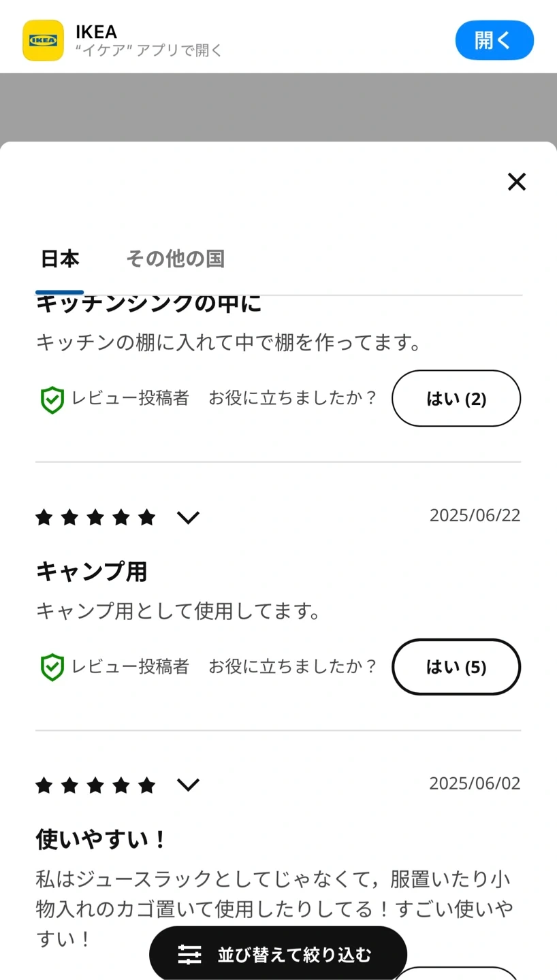Mark キャンプ用 review helpful はい (5)

click(456, 667)
